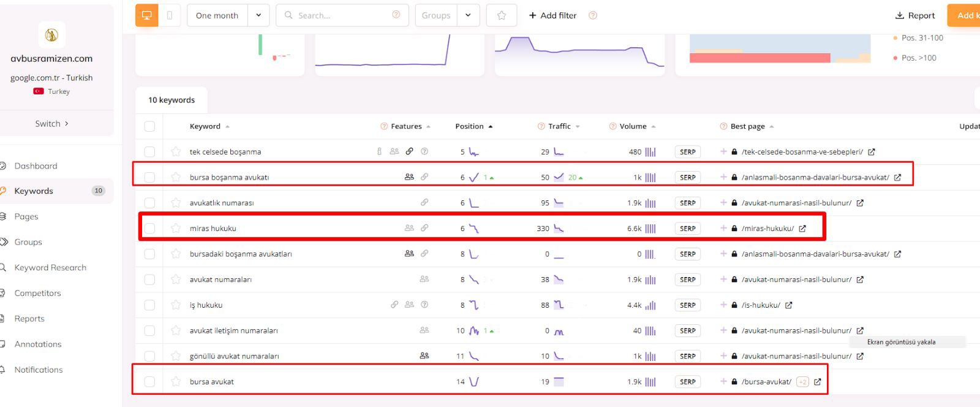
Task: Expand the Groups dropdown
Action: (468, 15)
